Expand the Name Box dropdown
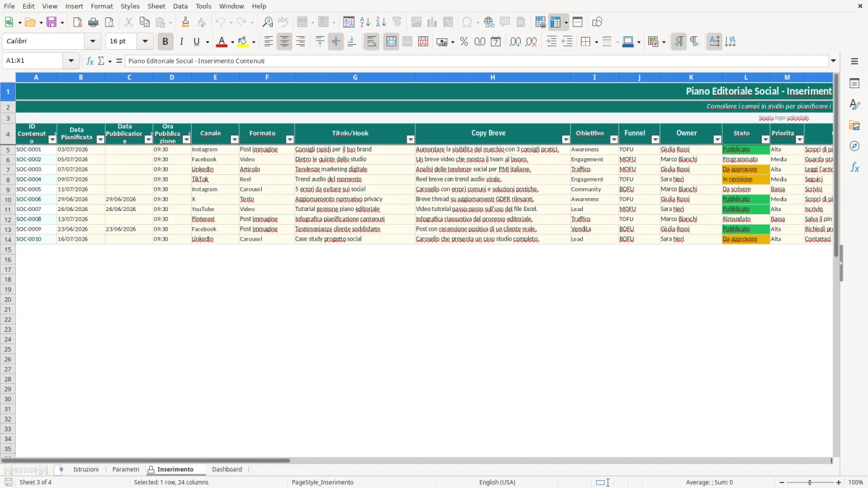868x488 pixels. point(71,61)
